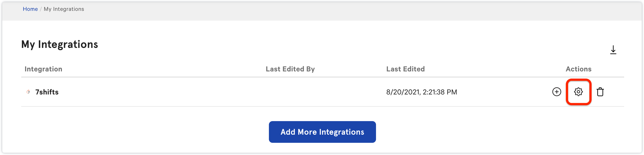
Task: Click the divider line below the 7shifts row
Action: [x=322, y=106]
